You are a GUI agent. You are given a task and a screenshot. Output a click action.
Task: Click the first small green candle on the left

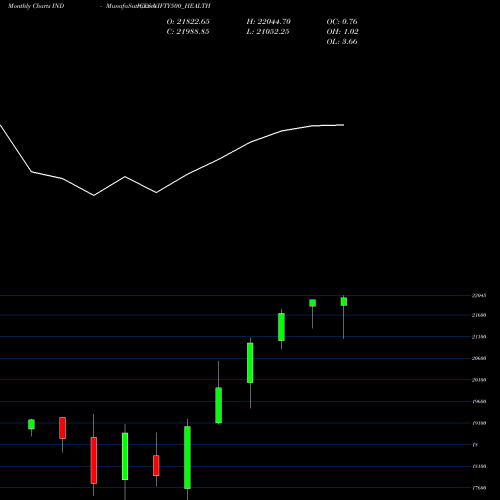31,424
